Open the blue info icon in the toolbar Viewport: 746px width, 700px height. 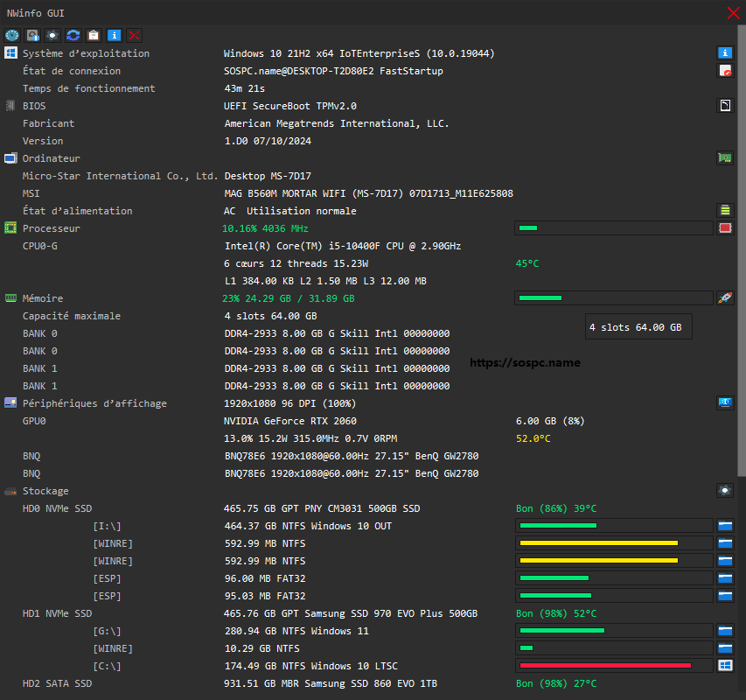[x=114, y=35]
